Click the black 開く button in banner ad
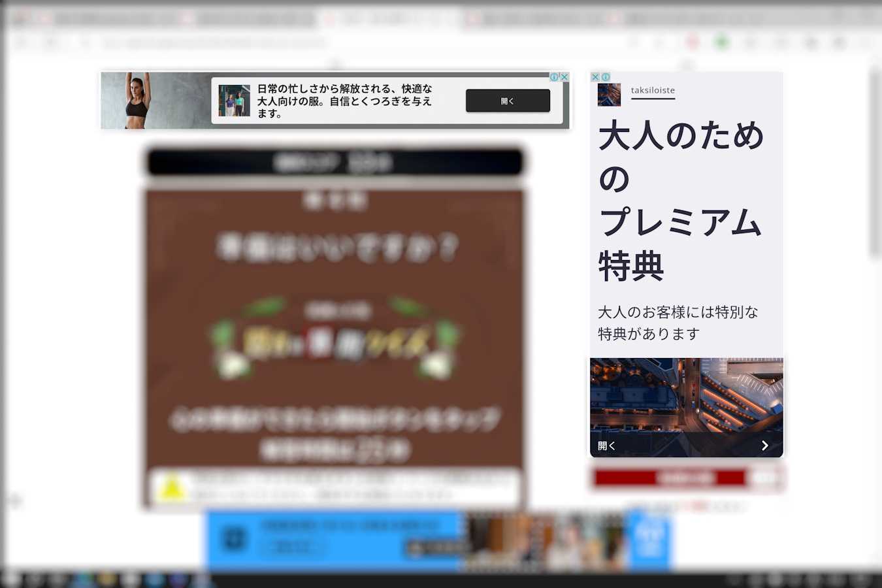This screenshot has height=588, width=882. [508, 101]
